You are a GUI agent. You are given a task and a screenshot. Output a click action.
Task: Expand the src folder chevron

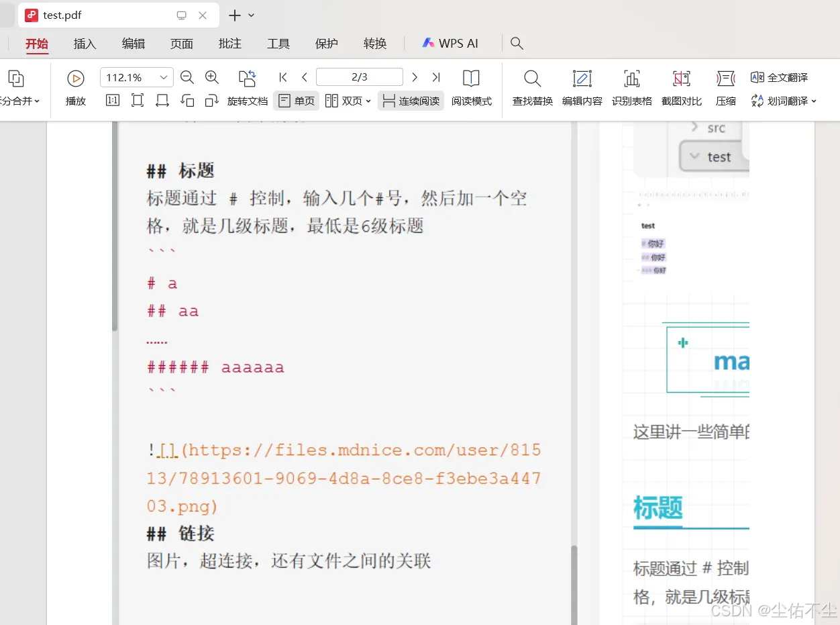click(x=695, y=127)
